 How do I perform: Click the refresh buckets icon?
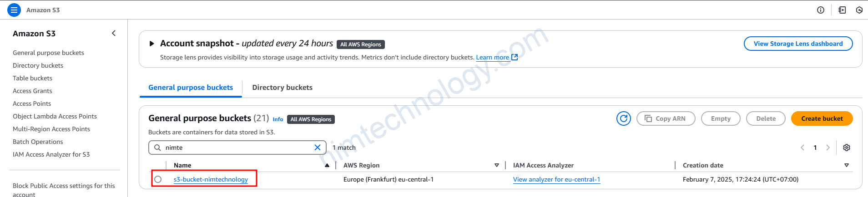pyautogui.click(x=623, y=119)
